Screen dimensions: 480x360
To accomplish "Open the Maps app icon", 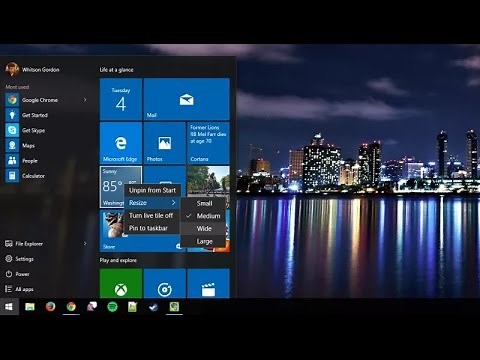I will 12,145.
